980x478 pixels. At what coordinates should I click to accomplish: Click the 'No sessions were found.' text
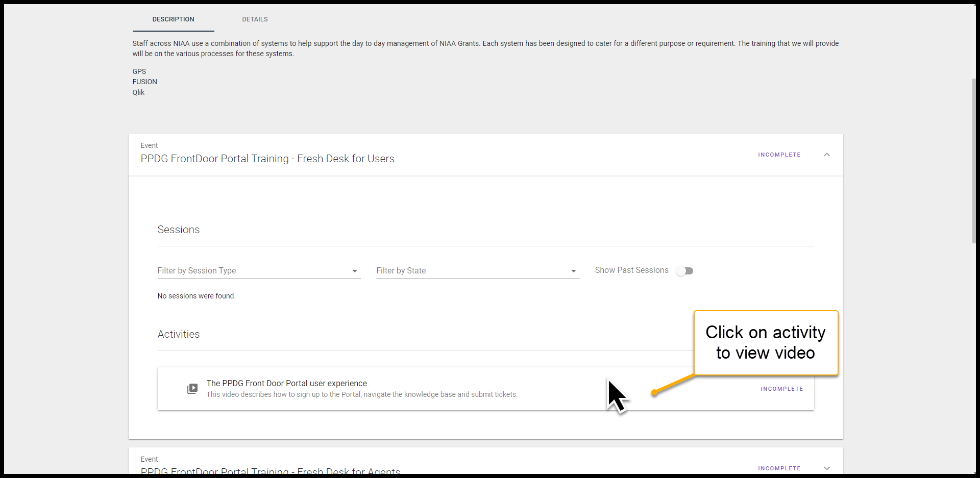coord(197,296)
